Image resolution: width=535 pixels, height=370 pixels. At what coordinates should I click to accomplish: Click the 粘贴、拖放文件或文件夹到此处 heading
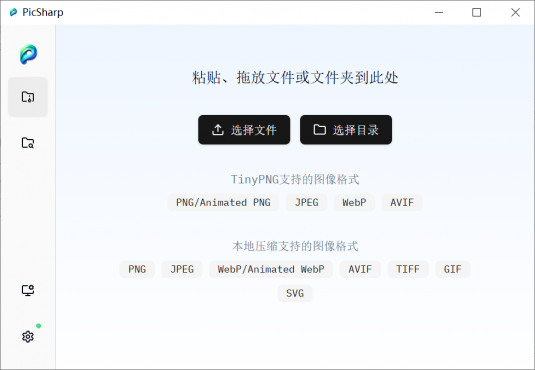pos(295,77)
